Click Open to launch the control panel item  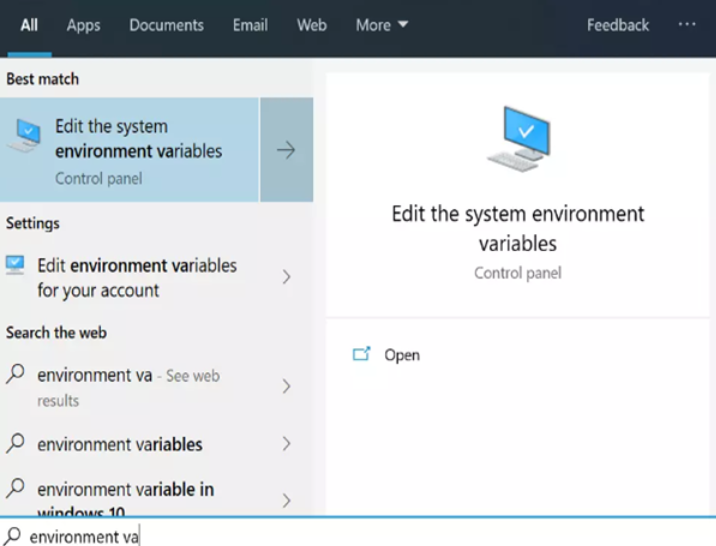coord(402,355)
